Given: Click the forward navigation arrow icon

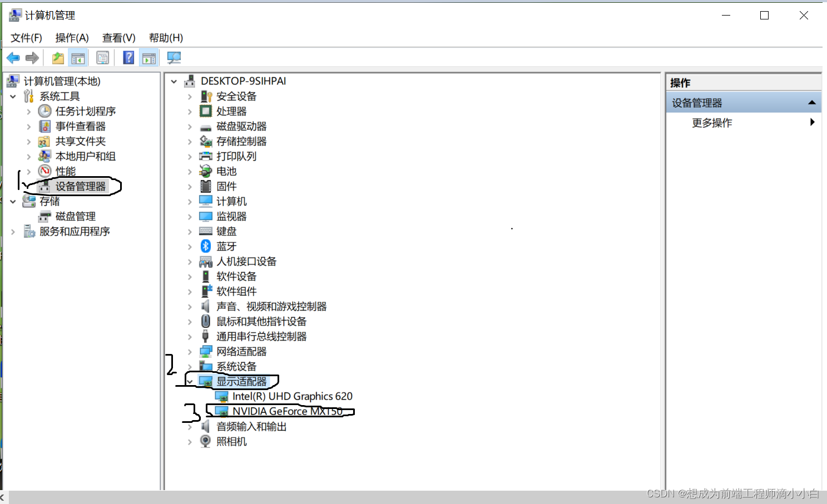Looking at the screenshot, I should click(32, 57).
